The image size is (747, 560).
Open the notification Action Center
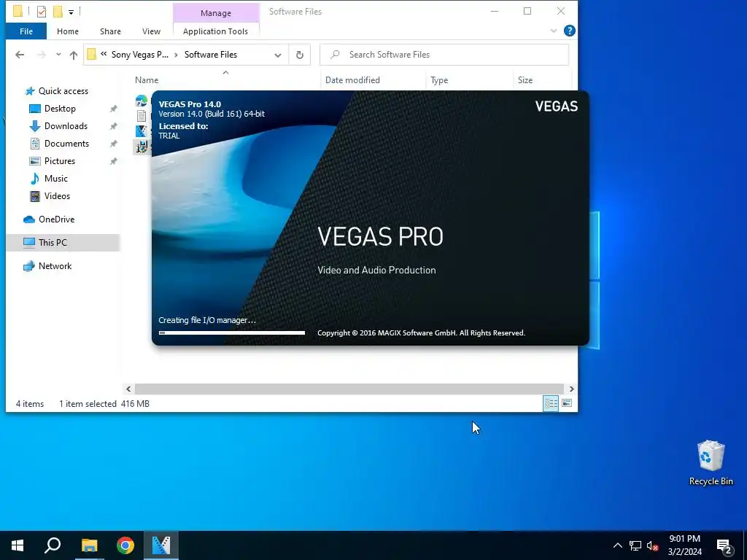(x=724, y=546)
